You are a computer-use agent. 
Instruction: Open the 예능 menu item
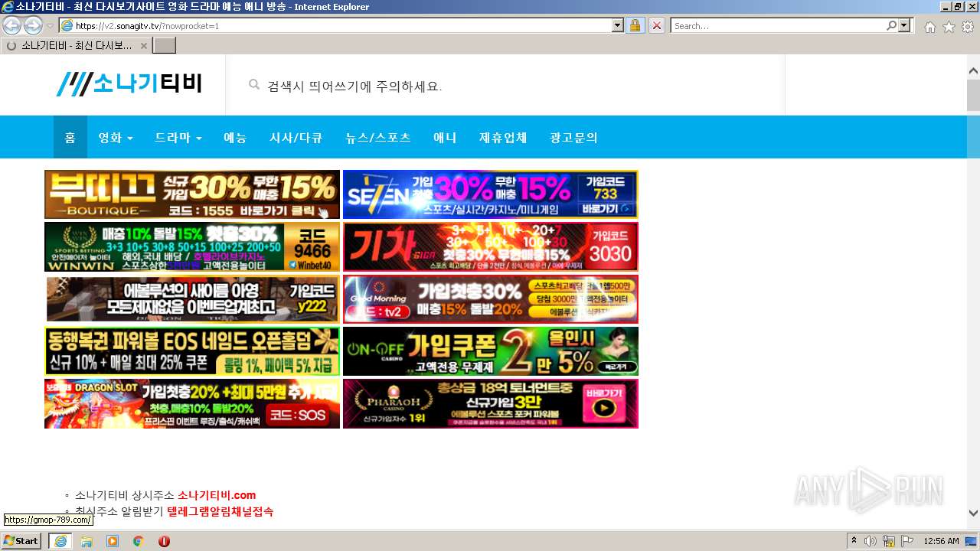point(235,138)
